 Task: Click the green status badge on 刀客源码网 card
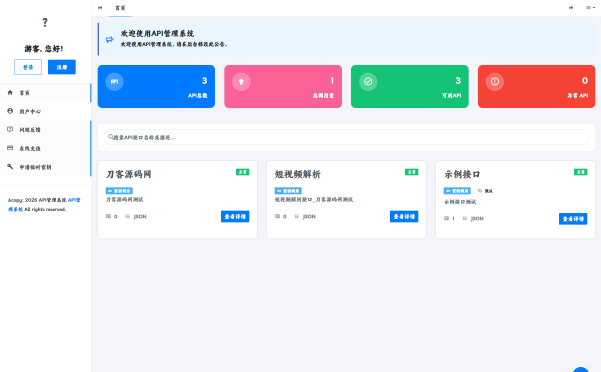click(x=243, y=172)
